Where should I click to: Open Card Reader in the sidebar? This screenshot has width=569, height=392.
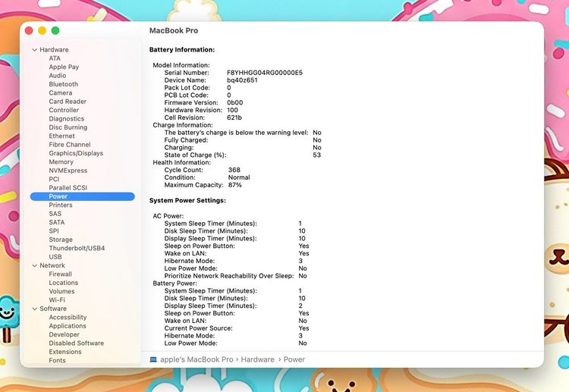(x=68, y=102)
